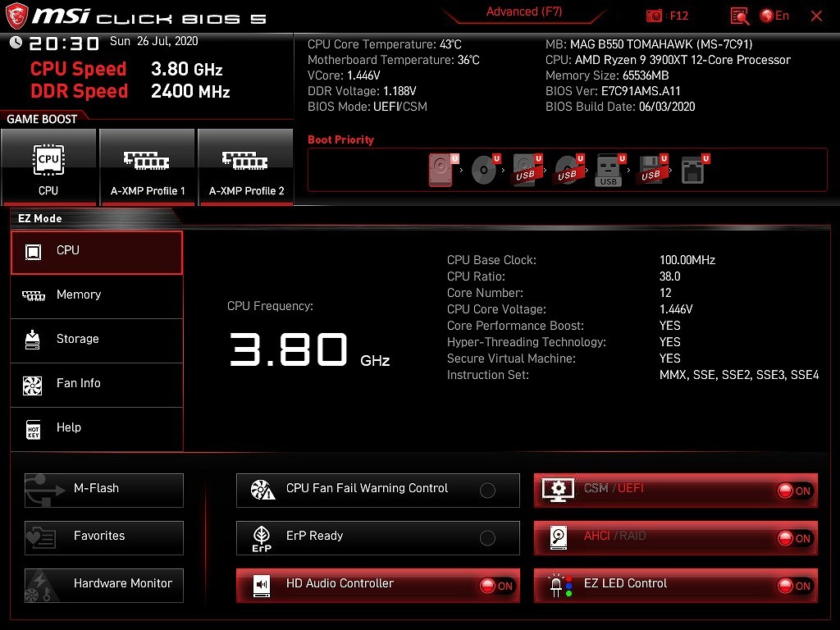Click the clock icon beside the time

tap(16, 42)
